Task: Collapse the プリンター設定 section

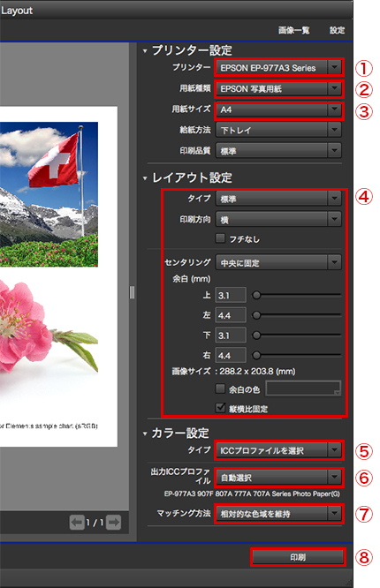Action: click(145, 50)
